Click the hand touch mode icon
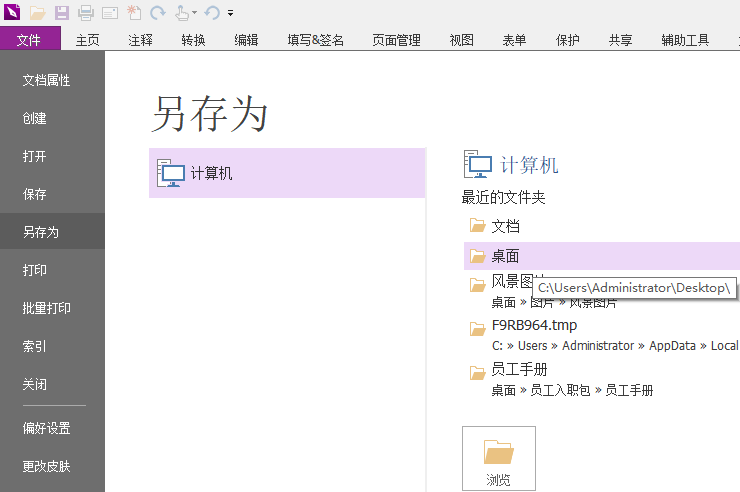This screenshot has width=740, height=492. click(x=182, y=13)
